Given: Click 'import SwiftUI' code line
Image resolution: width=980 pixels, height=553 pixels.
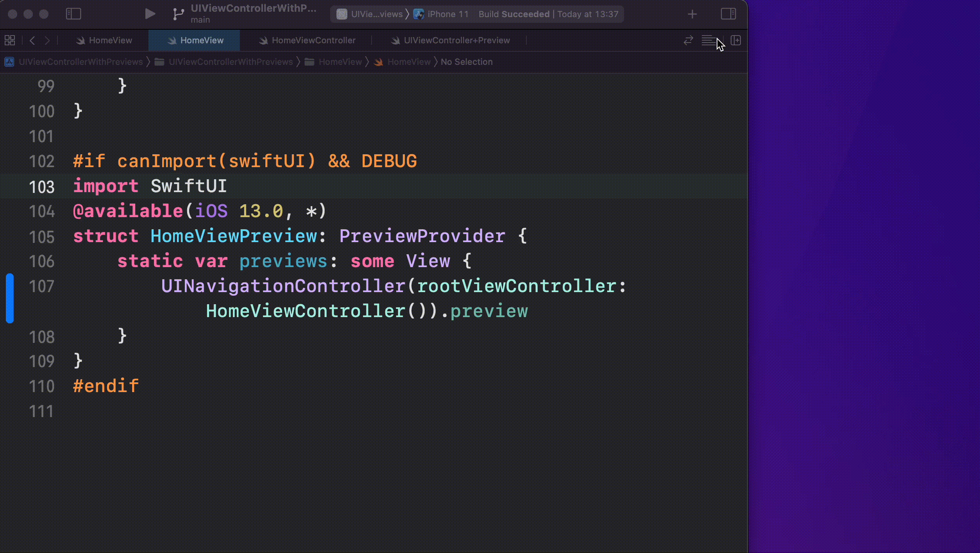Looking at the screenshot, I should click(150, 186).
